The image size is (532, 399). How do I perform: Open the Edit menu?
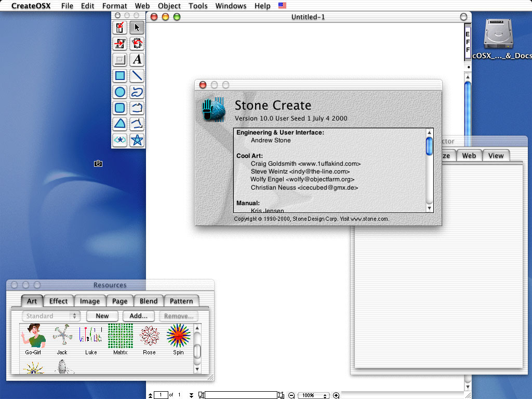click(x=87, y=6)
